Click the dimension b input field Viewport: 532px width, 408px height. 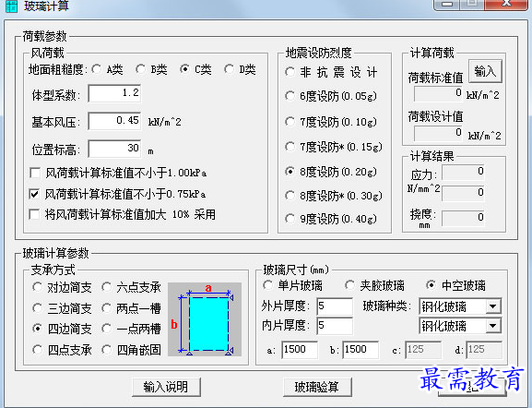pos(361,350)
